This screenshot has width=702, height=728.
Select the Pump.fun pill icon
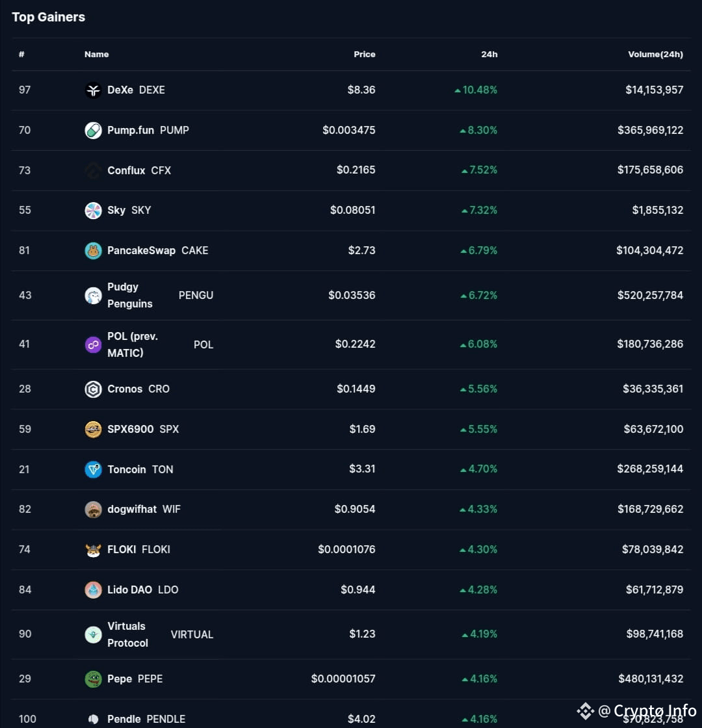93,130
